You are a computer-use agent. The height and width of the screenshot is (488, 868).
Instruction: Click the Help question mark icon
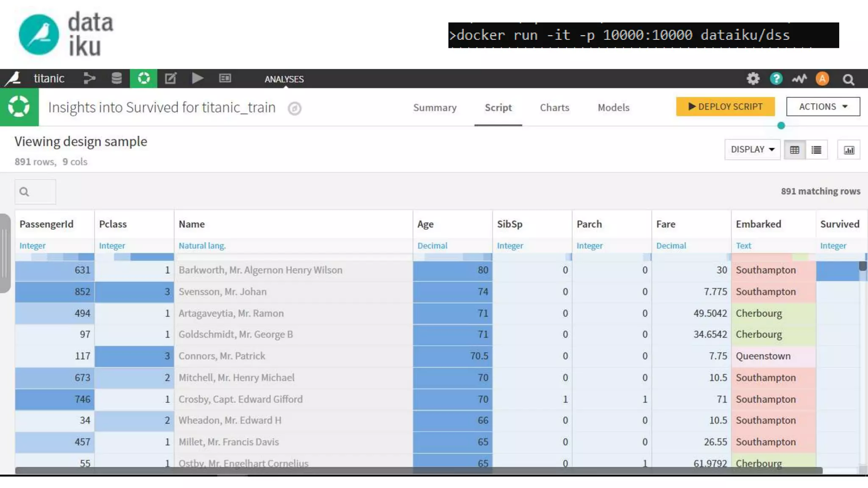click(776, 79)
